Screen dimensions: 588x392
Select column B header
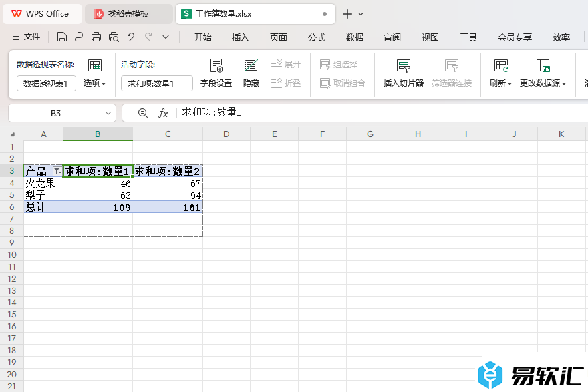pos(98,134)
